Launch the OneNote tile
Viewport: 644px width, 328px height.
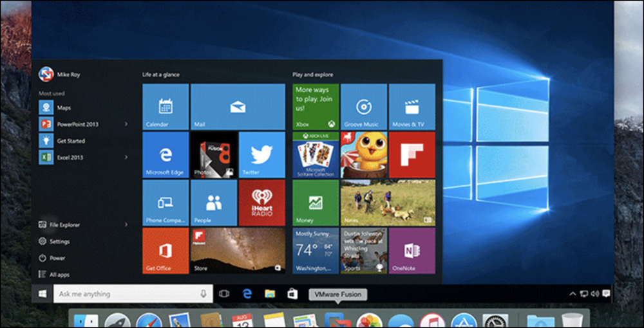(412, 251)
